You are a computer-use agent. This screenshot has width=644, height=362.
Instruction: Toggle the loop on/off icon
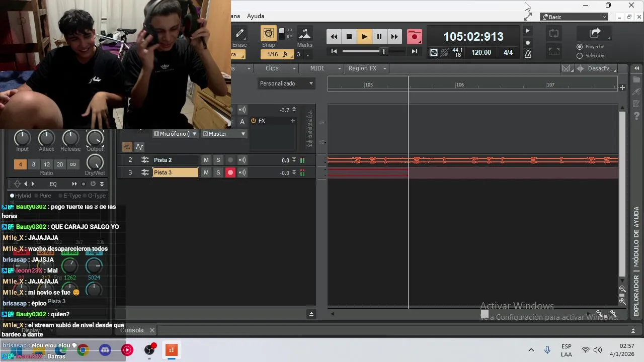point(553,34)
